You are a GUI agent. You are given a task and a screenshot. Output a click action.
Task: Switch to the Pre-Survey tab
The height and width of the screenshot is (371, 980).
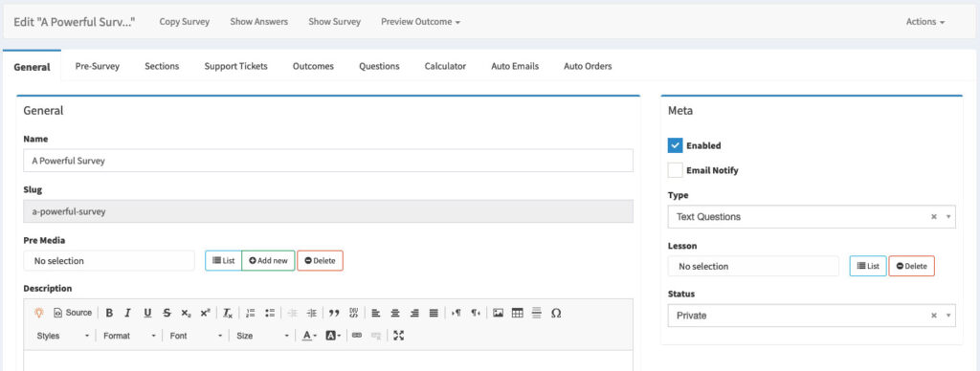pos(97,66)
